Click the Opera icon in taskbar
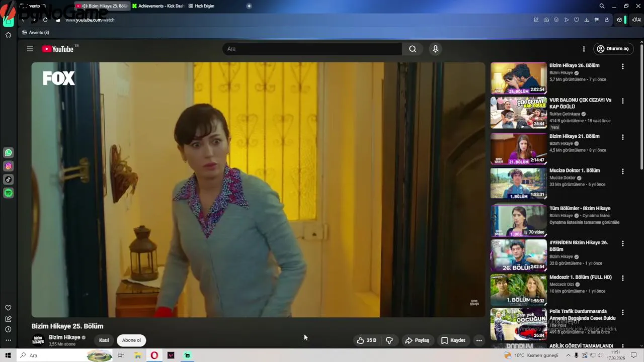Image resolution: width=644 pixels, height=362 pixels. tap(154, 355)
